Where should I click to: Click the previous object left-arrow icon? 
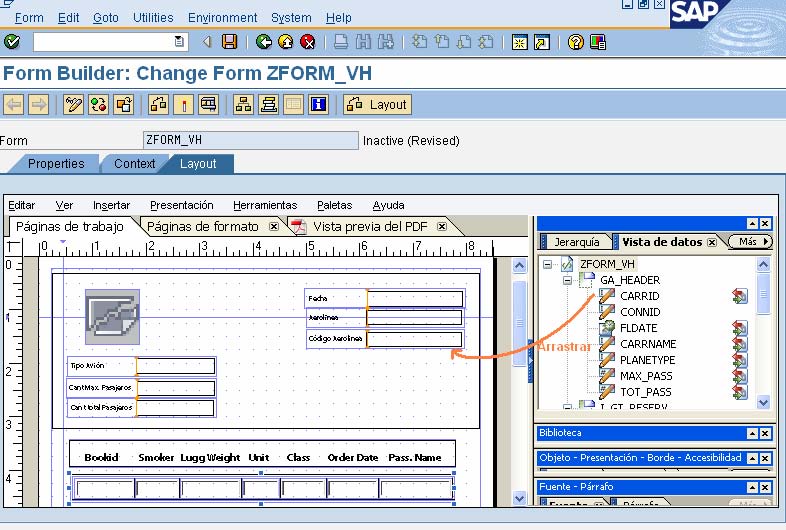tap(14, 105)
